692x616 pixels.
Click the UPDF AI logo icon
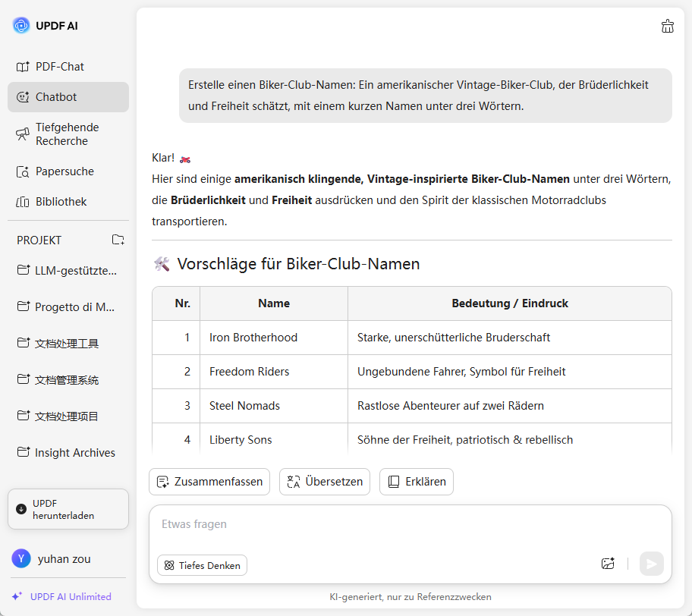[x=21, y=26]
